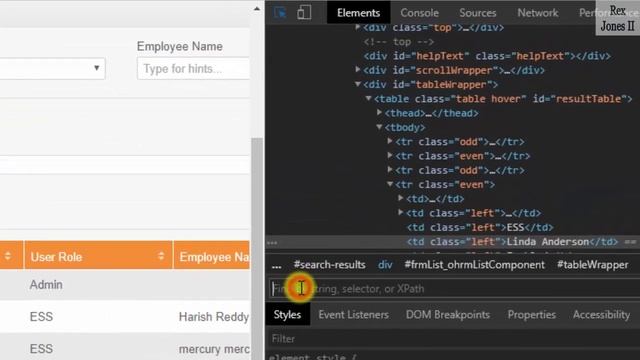Expand the scrollWrapper div node
Image resolution: width=640 pixels, height=360 pixels.
[x=358, y=70]
